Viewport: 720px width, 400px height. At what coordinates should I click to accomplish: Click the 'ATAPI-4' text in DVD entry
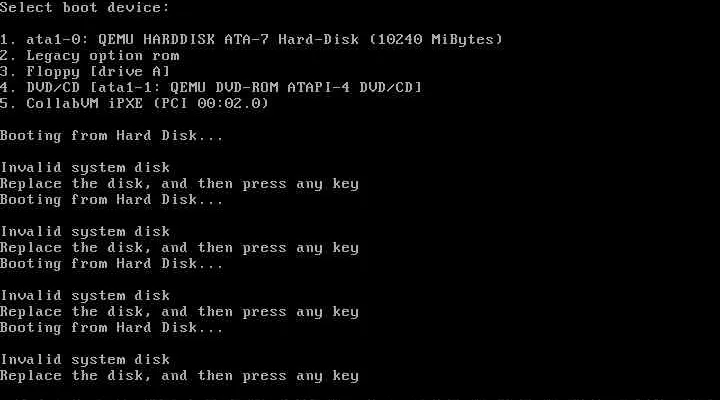(319, 88)
